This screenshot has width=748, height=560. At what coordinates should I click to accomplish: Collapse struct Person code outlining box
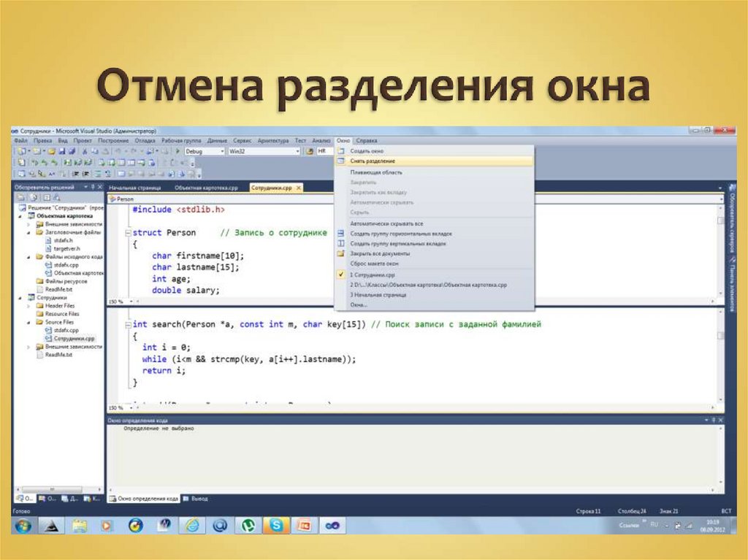pyautogui.click(x=128, y=233)
